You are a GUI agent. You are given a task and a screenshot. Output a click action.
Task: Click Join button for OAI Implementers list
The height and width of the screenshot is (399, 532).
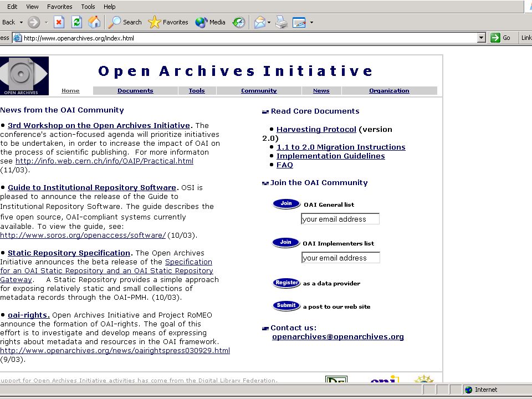tap(286, 242)
